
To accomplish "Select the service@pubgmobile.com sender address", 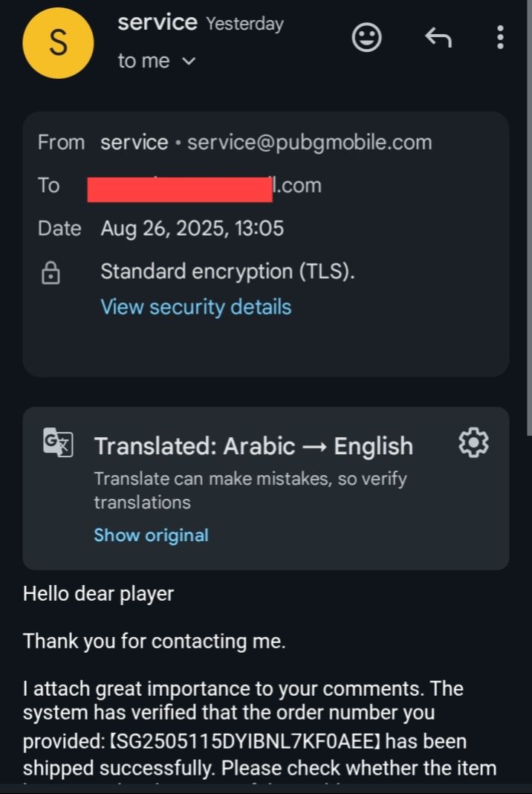I will [309, 142].
